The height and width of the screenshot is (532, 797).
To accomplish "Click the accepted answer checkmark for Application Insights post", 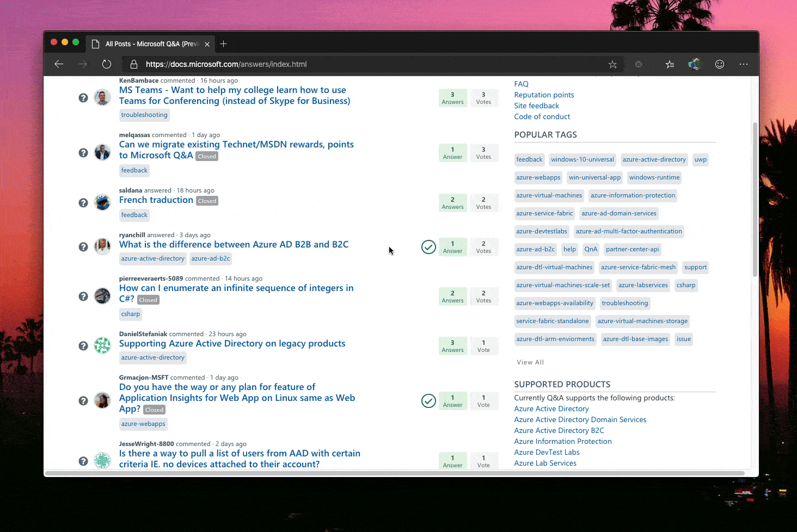I will 428,401.
